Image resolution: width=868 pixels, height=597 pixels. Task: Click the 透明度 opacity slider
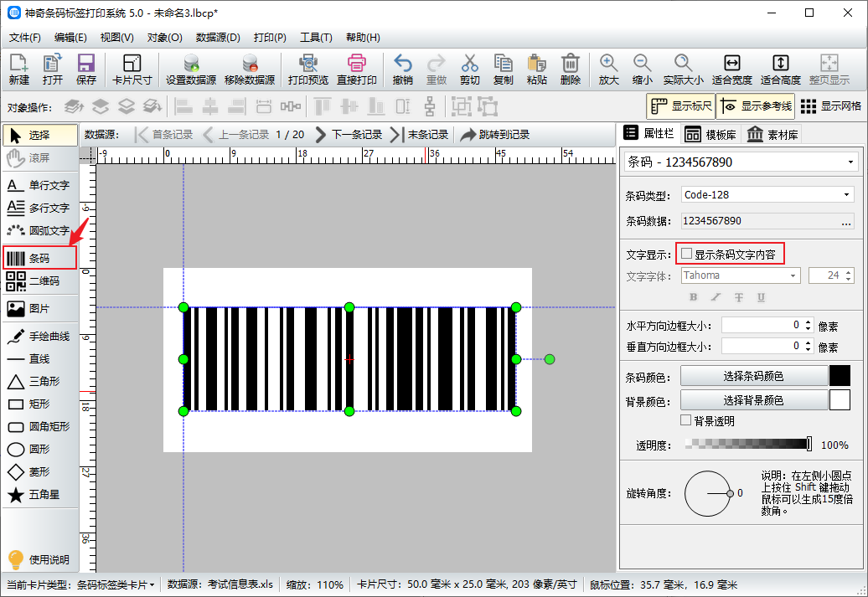click(748, 444)
